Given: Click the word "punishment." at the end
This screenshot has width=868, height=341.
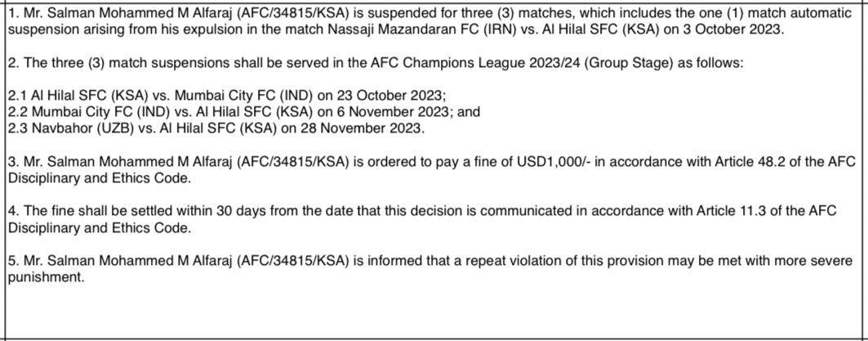Looking at the screenshot, I should click(x=45, y=277).
